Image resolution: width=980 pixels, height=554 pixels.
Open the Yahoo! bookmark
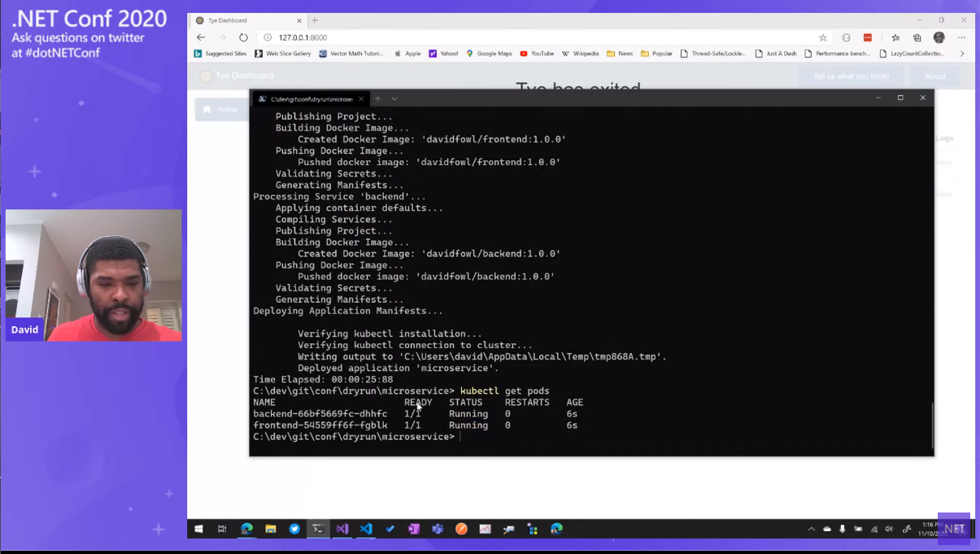click(x=444, y=54)
